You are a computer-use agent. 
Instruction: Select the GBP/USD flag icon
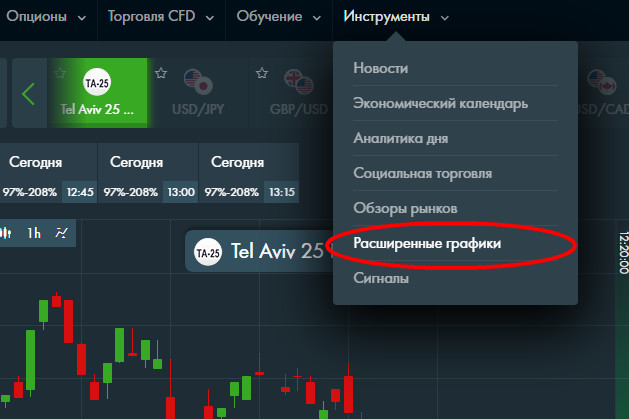(299, 82)
